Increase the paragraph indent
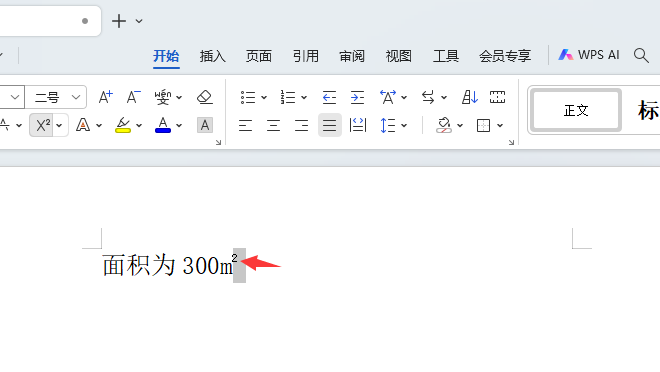Image resolution: width=660 pixels, height=372 pixels. tap(357, 97)
